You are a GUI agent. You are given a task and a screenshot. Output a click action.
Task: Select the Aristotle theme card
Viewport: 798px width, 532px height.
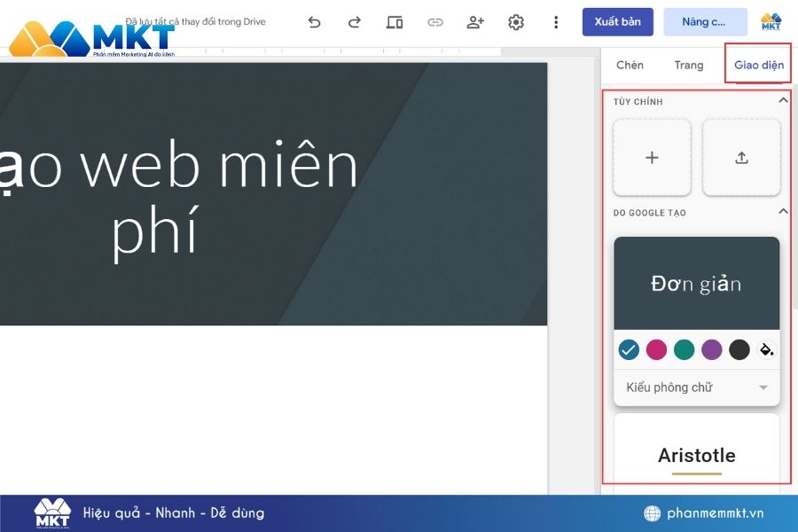(697, 453)
